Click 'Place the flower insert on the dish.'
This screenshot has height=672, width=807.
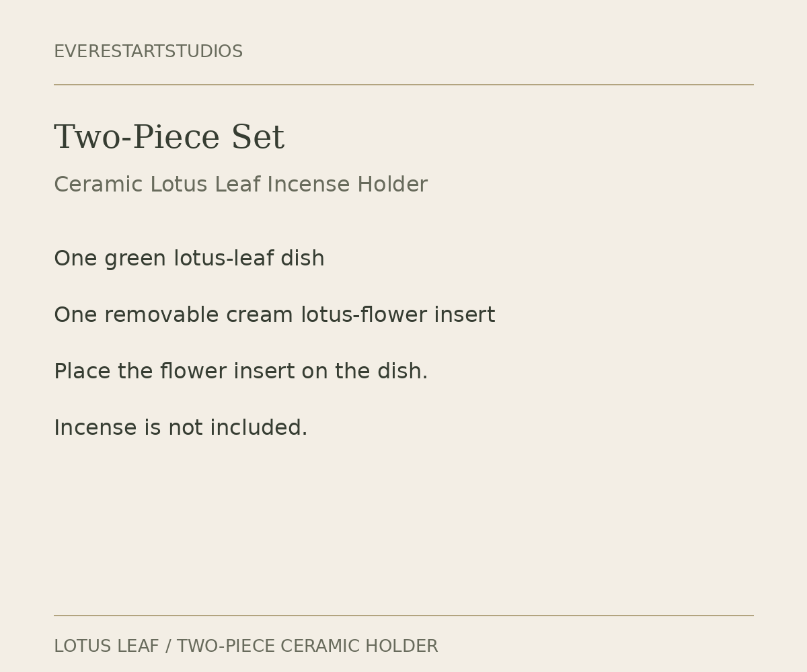tap(241, 372)
